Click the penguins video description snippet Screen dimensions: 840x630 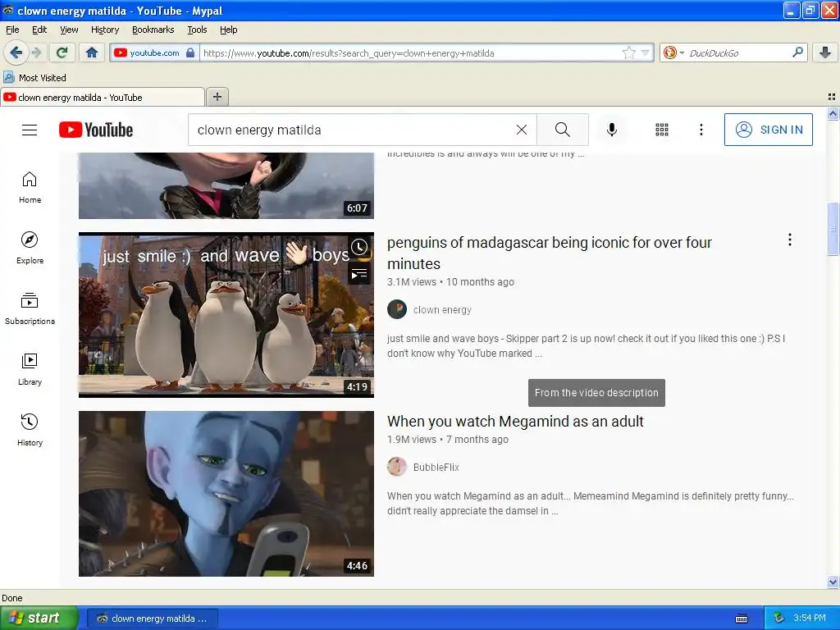587,346
